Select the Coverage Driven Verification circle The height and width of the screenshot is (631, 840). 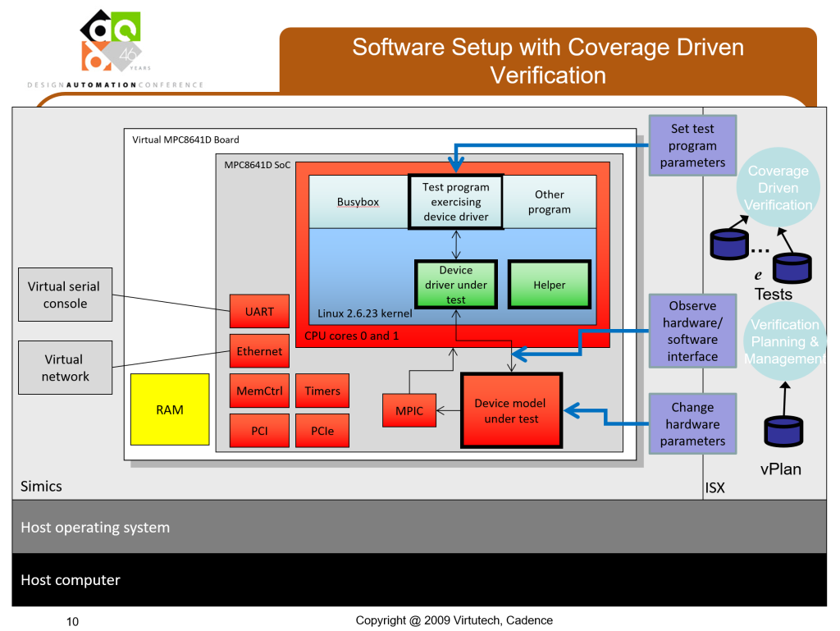coord(778,188)
